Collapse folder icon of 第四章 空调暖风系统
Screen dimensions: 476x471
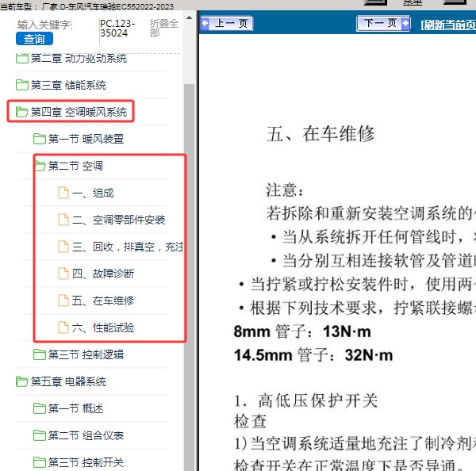coord(22,112)
